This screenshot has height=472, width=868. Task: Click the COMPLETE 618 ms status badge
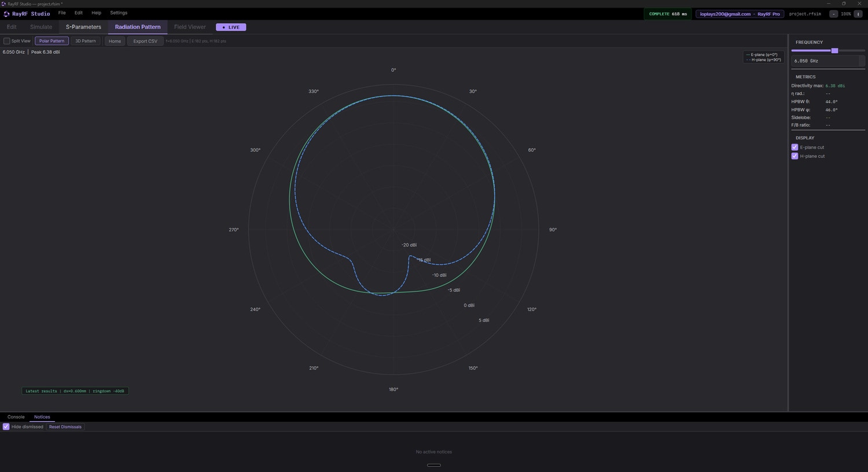(x=668, y=14)
